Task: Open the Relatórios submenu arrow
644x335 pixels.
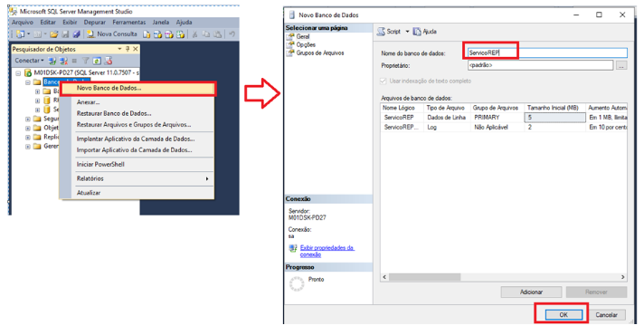Action: (207, 178)
